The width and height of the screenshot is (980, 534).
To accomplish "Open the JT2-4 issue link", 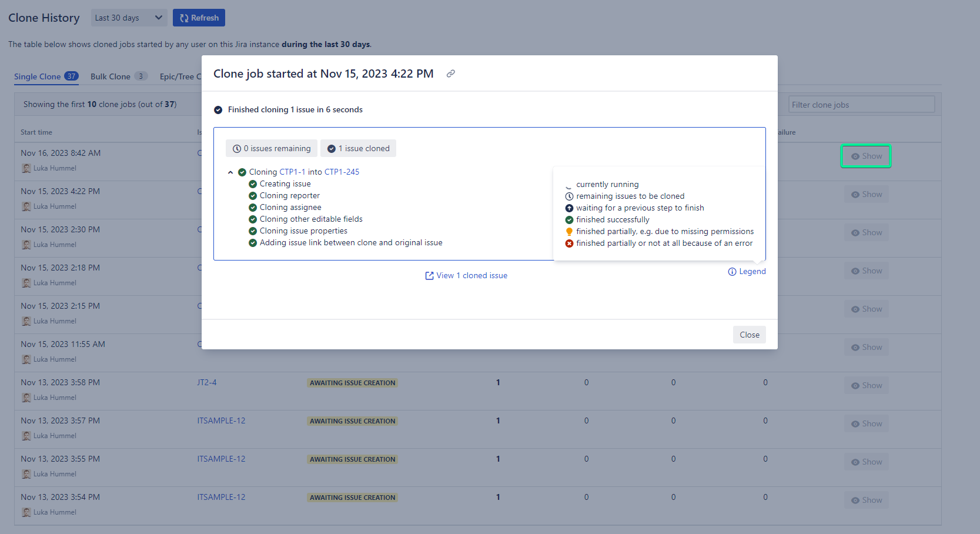I will tap(207, 382).
